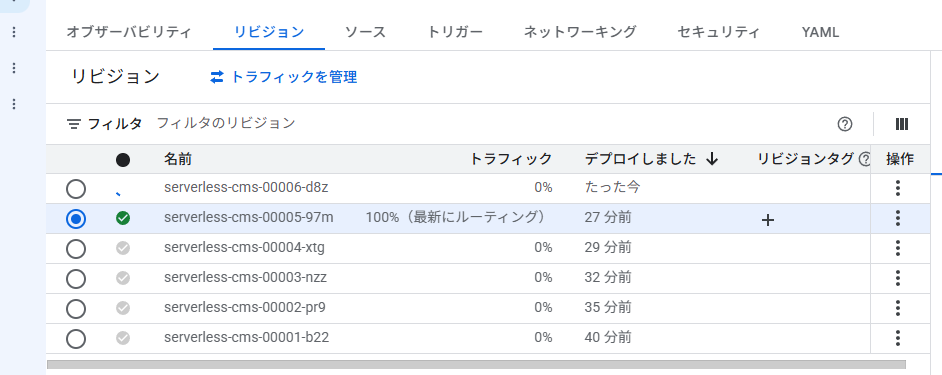Click gray status icon of serverless-cms-00002-pr9

click(x=123, y=308)
